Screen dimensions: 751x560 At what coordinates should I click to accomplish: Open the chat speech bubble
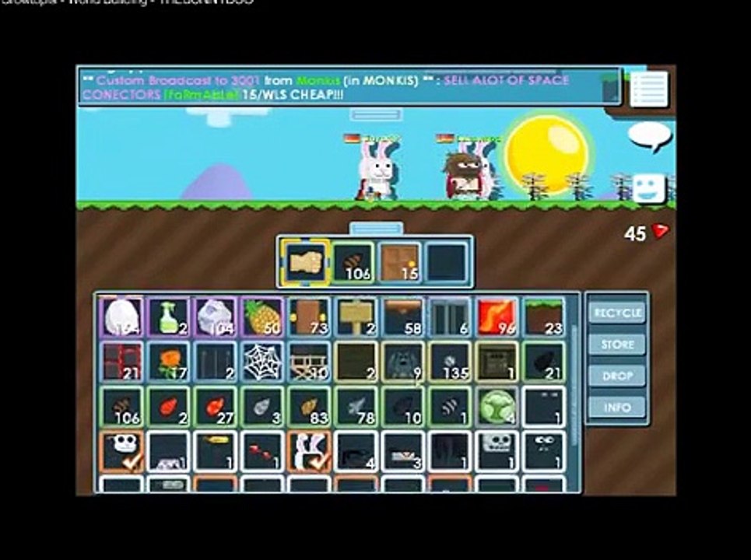point(650,136)
